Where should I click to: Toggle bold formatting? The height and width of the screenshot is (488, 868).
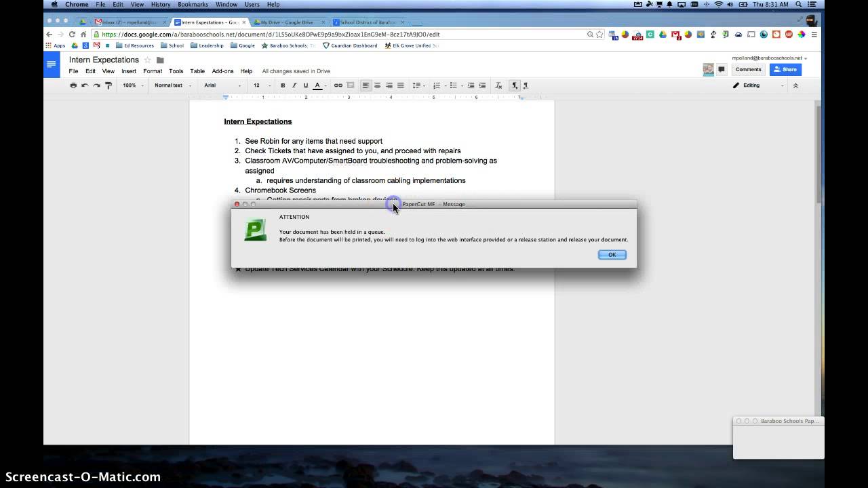pos(283,85)
